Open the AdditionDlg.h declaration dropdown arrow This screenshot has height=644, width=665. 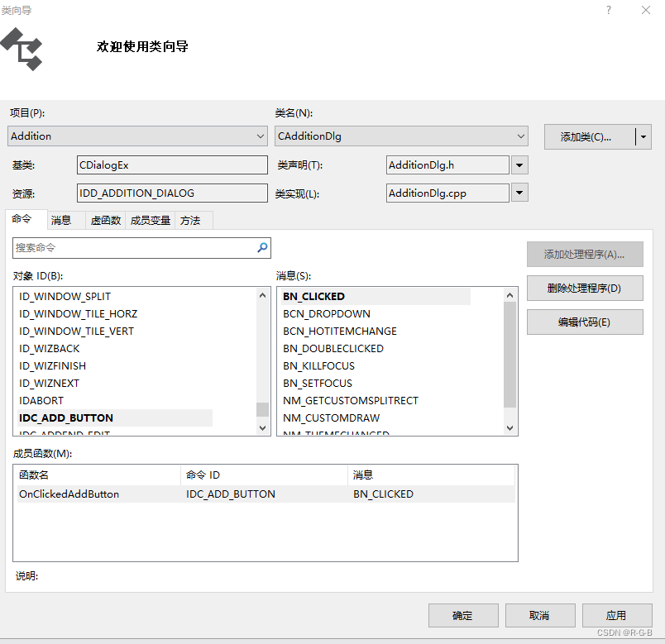[x=519, y=165]
